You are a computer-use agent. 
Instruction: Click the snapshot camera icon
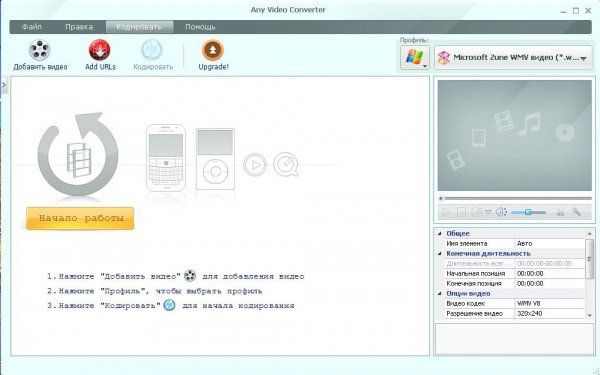click(477, 212)
